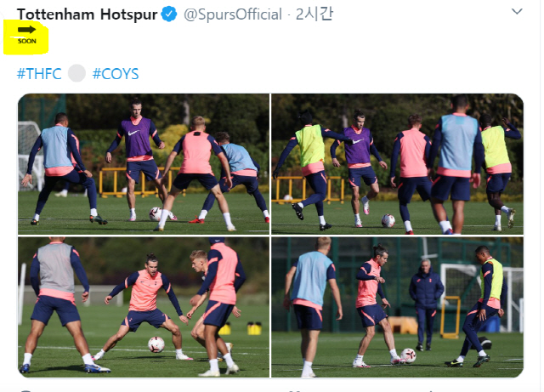Click the blue verified badge icon
The image size is (544, 392).
[169, 14]
